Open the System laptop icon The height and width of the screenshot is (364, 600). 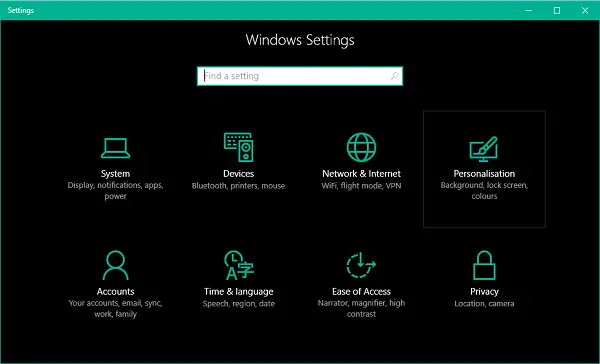tap(115, 148)
